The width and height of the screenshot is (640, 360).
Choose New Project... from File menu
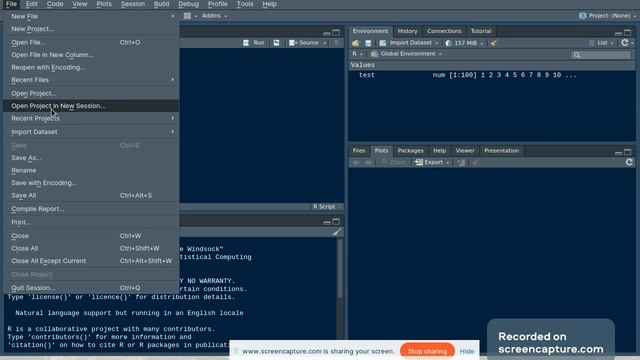tap(91, 29)
